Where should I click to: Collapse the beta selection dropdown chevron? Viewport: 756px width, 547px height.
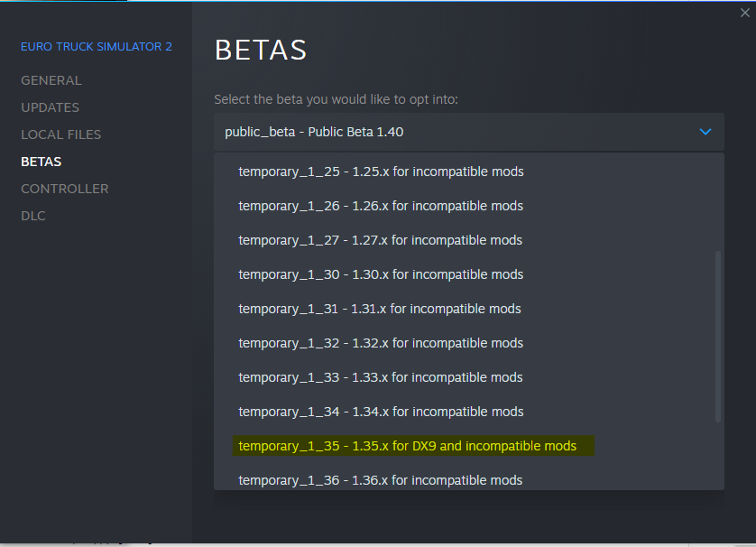point(705,132)
